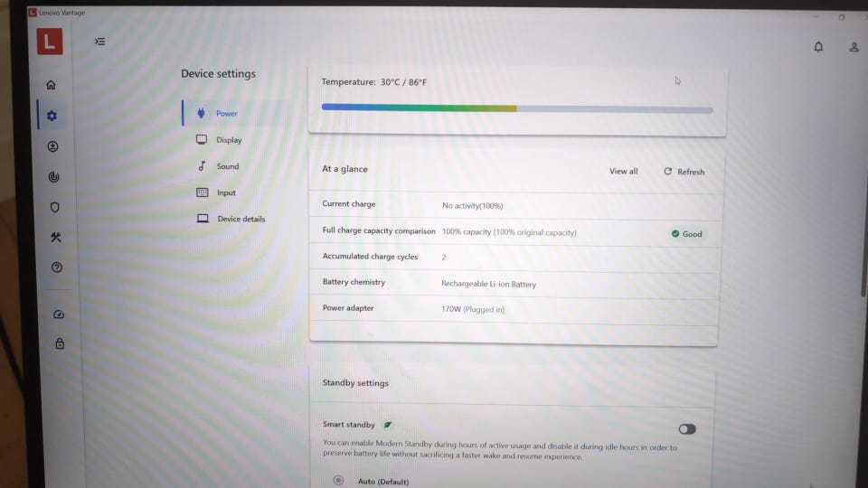Click the 'Device settings' heading

tap(218, 73)
